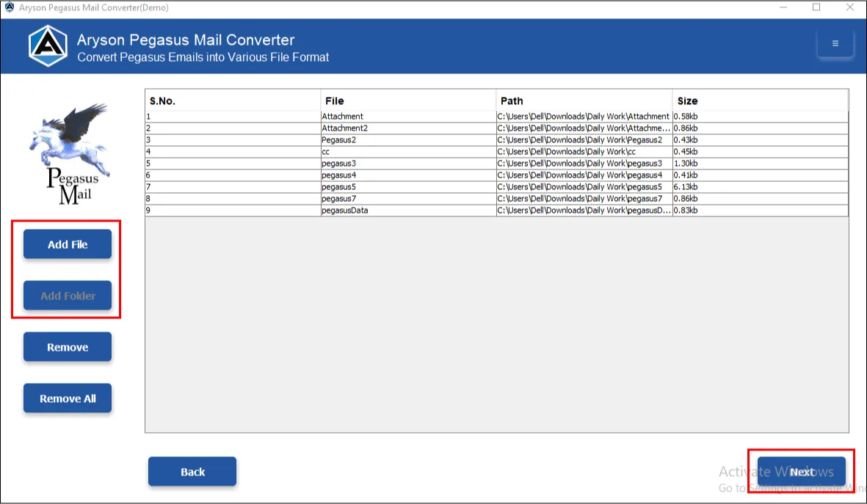Click the Pegasus Mail winged horse image

coord(71,153)
